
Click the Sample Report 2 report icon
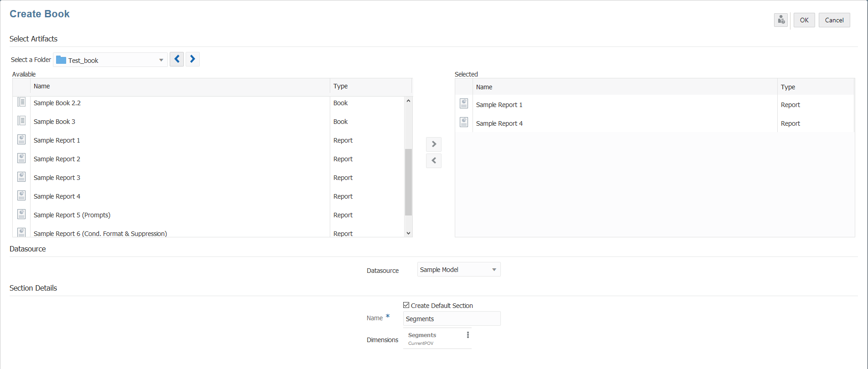click(x=21, y=158)
